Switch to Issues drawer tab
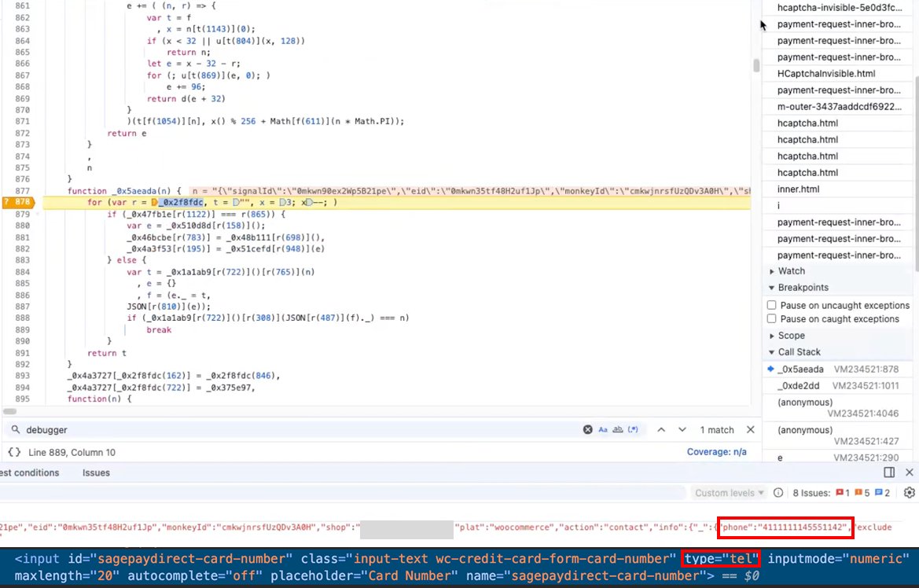The width and height of the screenshot is (919, 588). 96,472
